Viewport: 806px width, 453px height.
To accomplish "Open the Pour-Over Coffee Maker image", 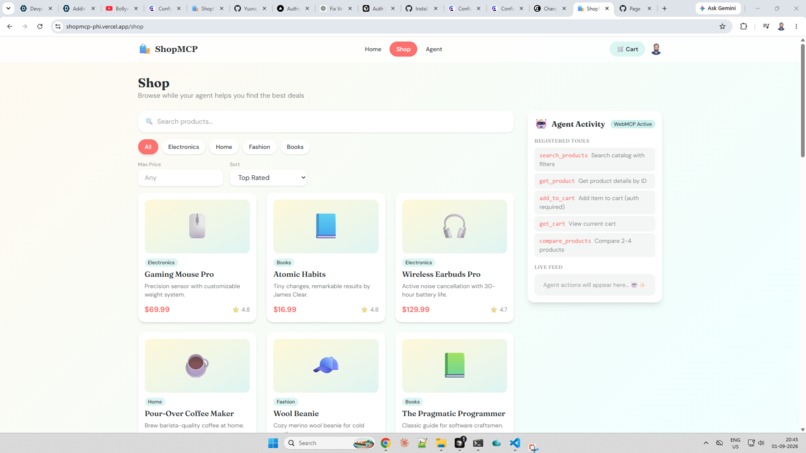I will pos(197,366).
